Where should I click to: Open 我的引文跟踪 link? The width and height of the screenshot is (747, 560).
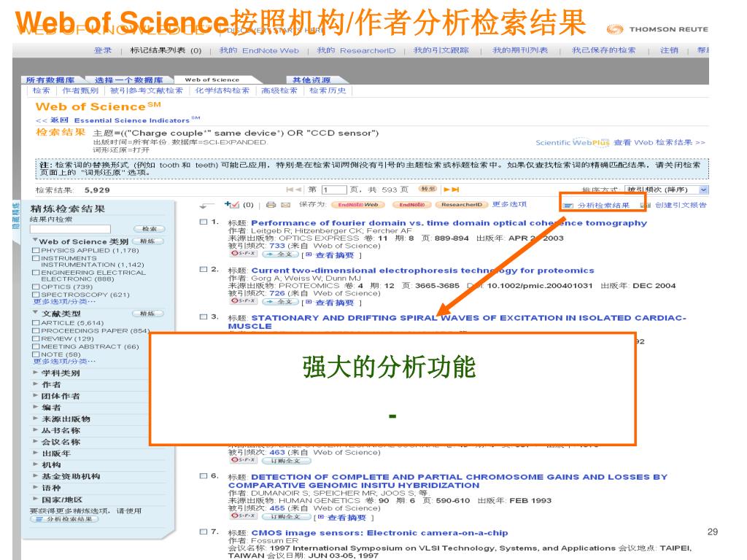[441, 50]
